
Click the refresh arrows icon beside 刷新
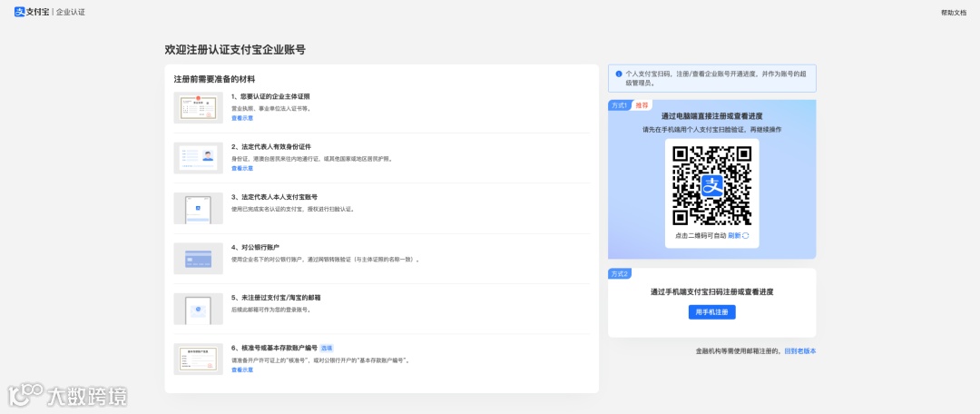click(x=746, y=236)
